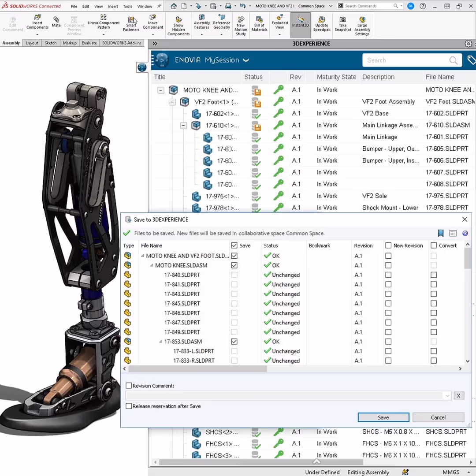Check New Revision for 17-840.SLDPRT
476x476 pixels.
coord(388,275)
